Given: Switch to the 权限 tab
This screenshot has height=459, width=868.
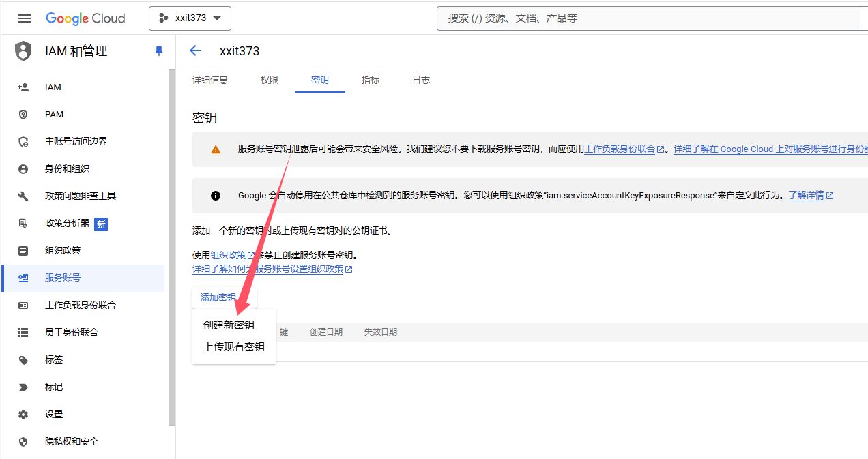Looking at the screenshot, I should (x=270, y=80).
